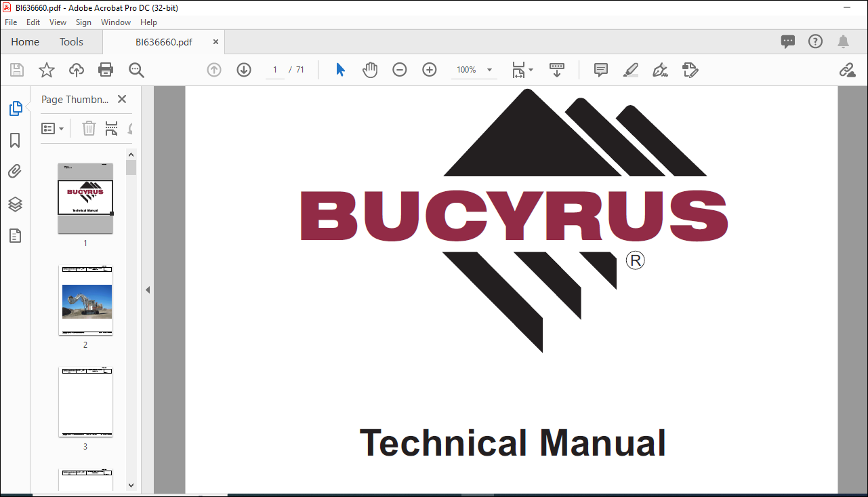
Task: Share link to file icon
Action: pos(847,70)
